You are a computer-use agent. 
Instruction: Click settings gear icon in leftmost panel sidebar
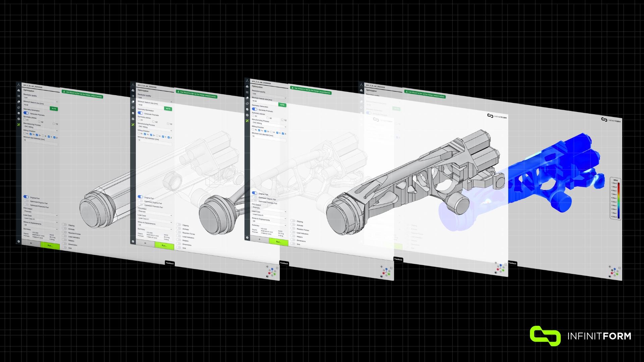click(19, 241)
